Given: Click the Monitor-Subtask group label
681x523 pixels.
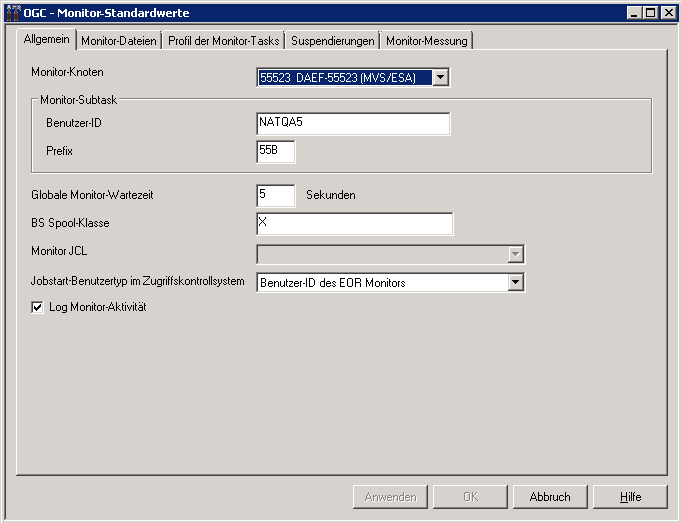Looking at the screenshot, I should (x=79, y=100).
